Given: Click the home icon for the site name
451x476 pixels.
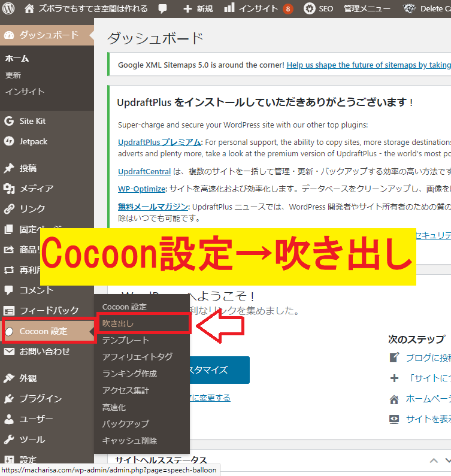Looking at the screenshot, I should click(x=29, y=8).
